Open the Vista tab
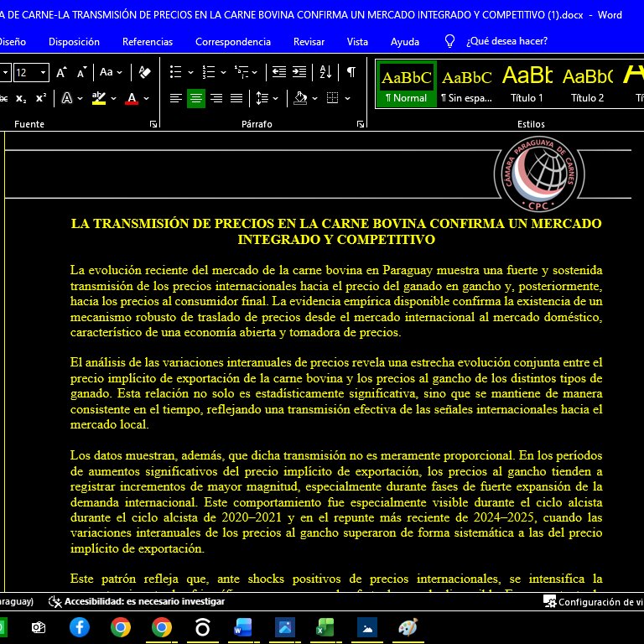Image resolution: width=644 pixels, height=644 pixels. (357, 42)
